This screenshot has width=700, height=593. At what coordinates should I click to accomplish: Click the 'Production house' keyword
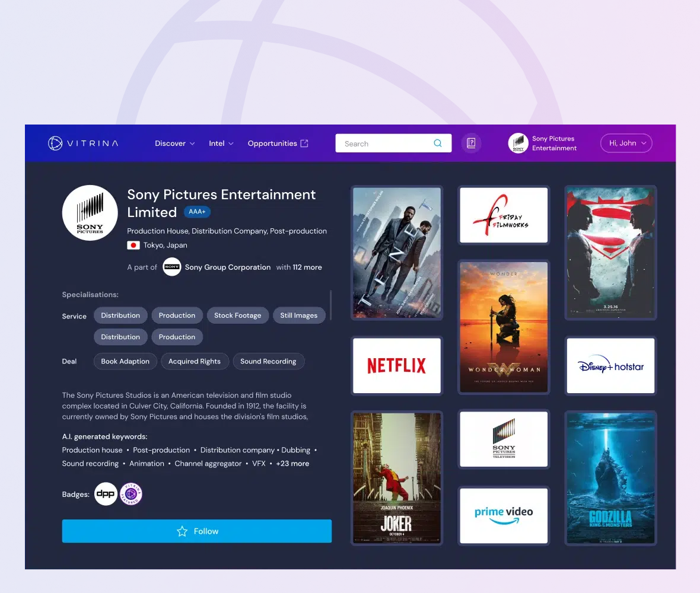[92, 449]
